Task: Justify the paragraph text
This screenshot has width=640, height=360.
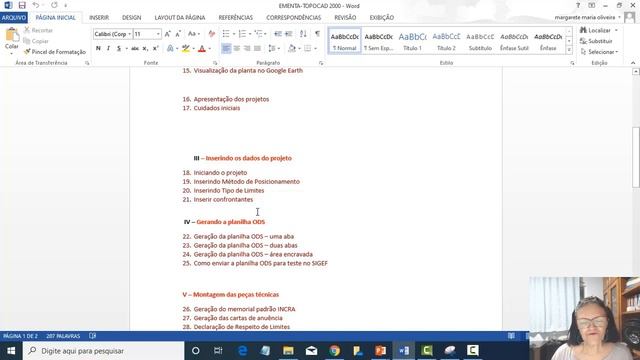Action: [x=257, y=49]
